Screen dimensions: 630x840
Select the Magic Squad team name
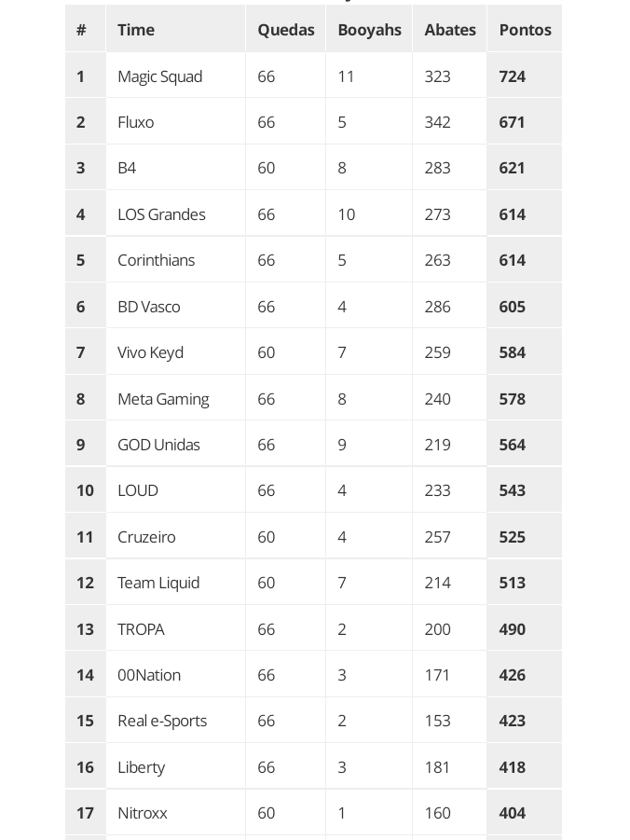(159, 76)
